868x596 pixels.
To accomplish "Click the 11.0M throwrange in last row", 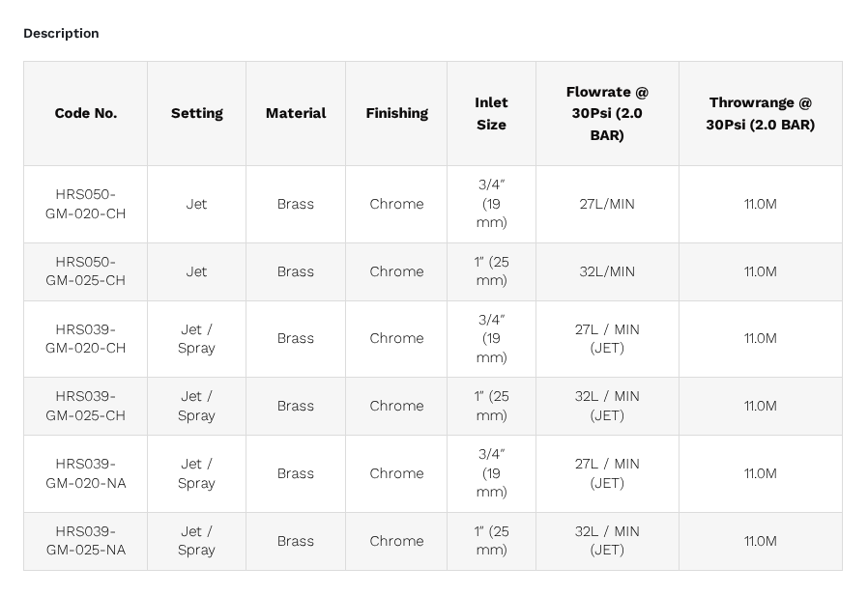I will (x=760, y=541).
